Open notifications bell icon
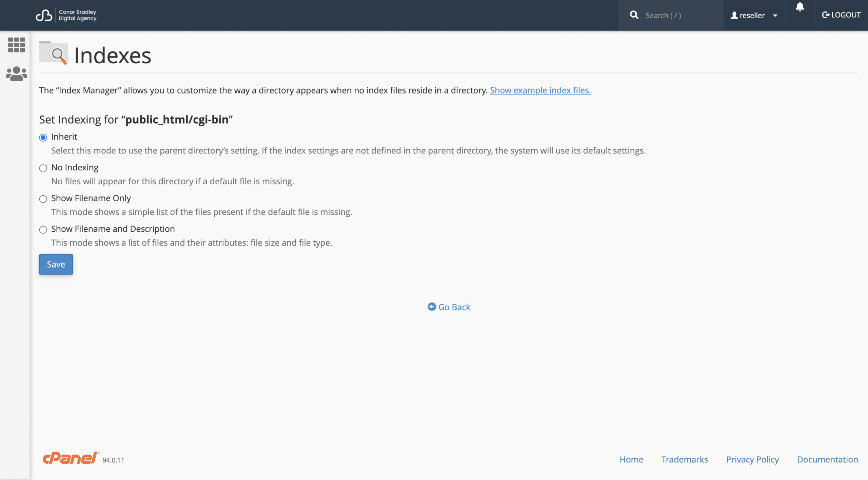Screen dimensions: 868x480 click(x=800, y=7)
